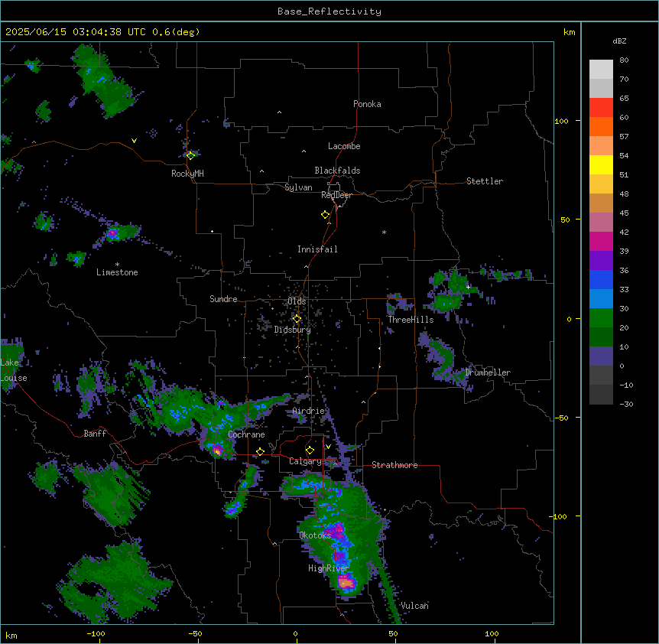Click the asterisk marker east of Innisfail
This screenshot has height=644, width=659.
pyautogui.click(x=384, y=232)
